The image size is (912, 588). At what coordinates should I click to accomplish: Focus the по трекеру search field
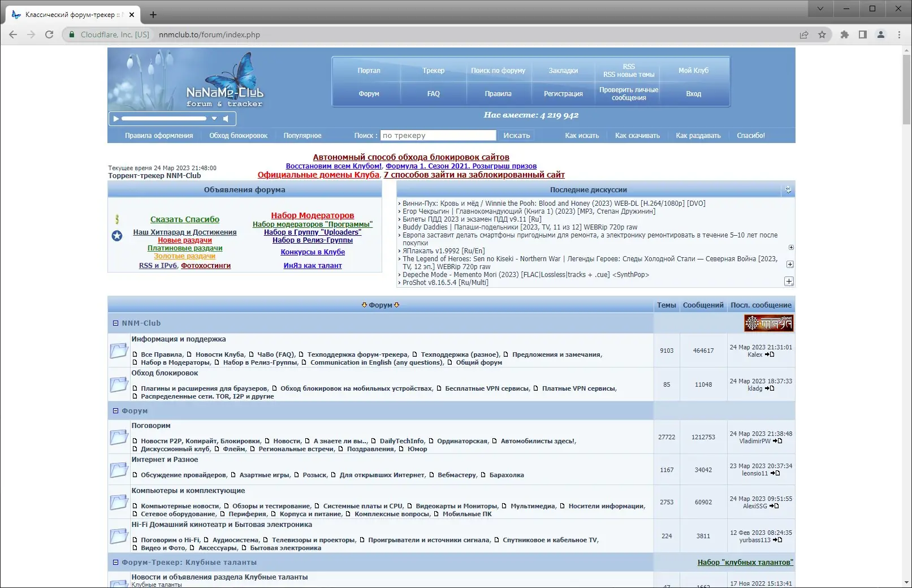(438, 136)
